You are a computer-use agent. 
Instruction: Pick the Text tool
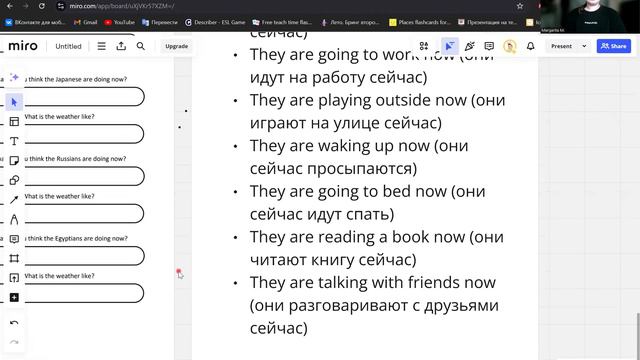click(x=14, y=141)
